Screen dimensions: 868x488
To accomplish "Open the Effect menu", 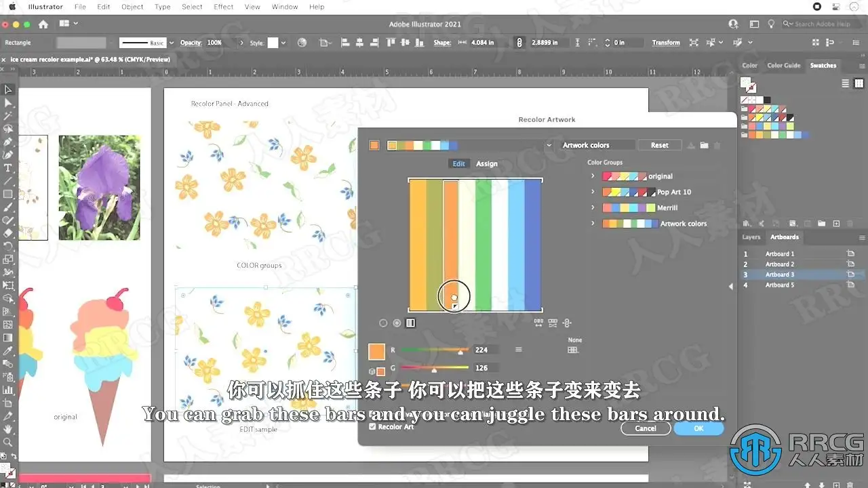I will point(224,7).
